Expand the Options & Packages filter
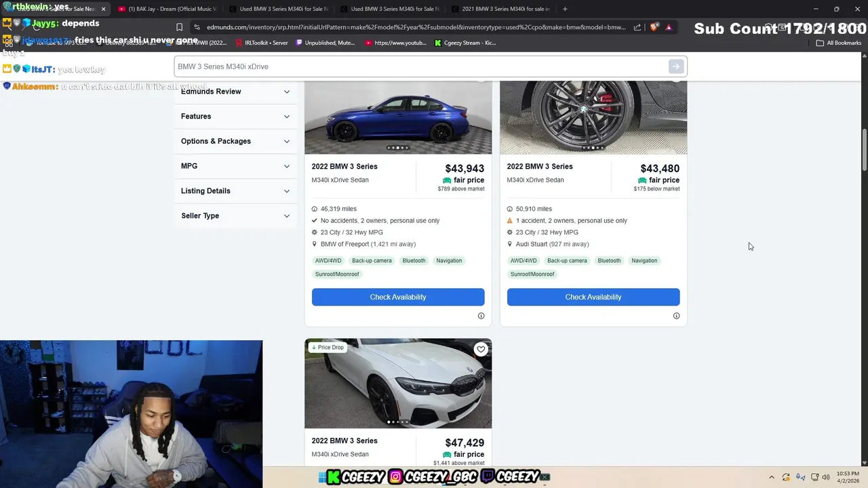 235,141
